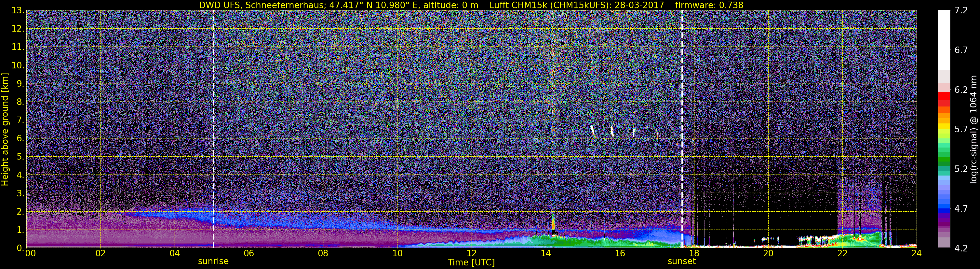Click the y-axis tick label '4.'
This screenshot has height=269, width=980.
[x=20, y=175]
